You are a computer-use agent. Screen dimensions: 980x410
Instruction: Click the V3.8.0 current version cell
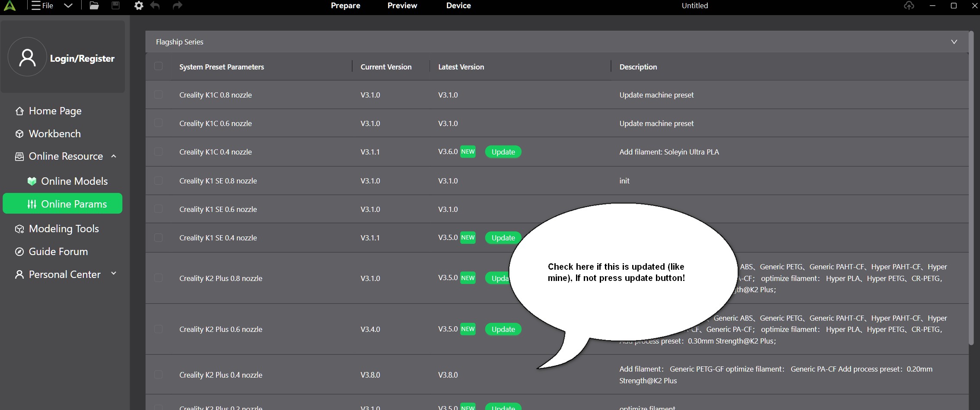[x=370, y=375]
